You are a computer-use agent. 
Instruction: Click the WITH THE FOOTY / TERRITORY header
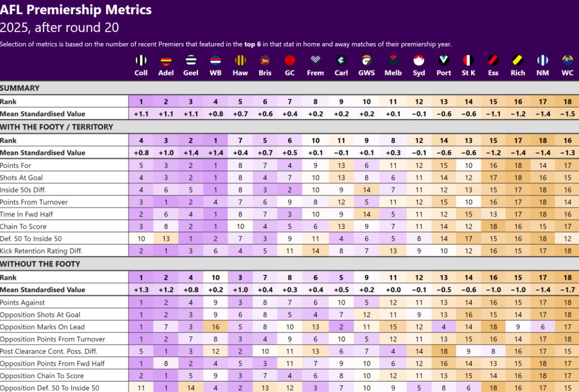[57, 127]
